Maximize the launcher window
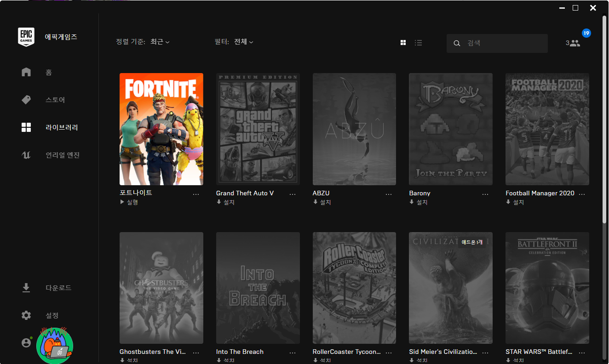The image size is (609, 364). 575,8
